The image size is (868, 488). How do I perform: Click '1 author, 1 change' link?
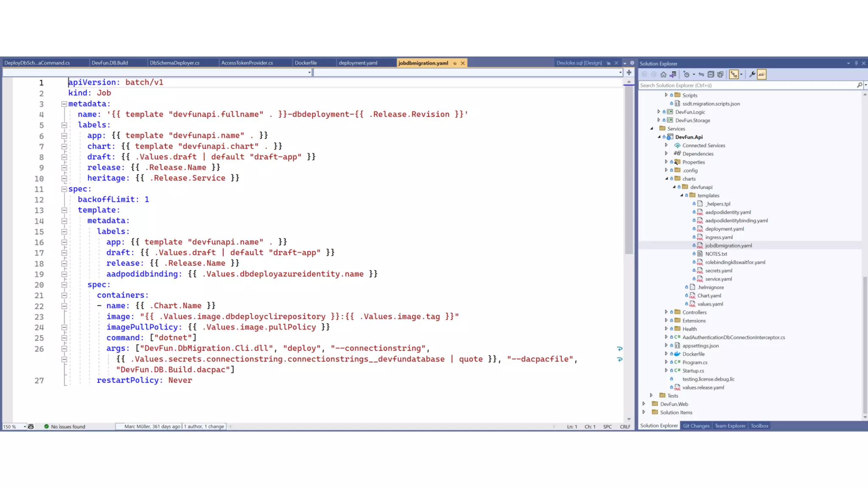click(204, 427)
